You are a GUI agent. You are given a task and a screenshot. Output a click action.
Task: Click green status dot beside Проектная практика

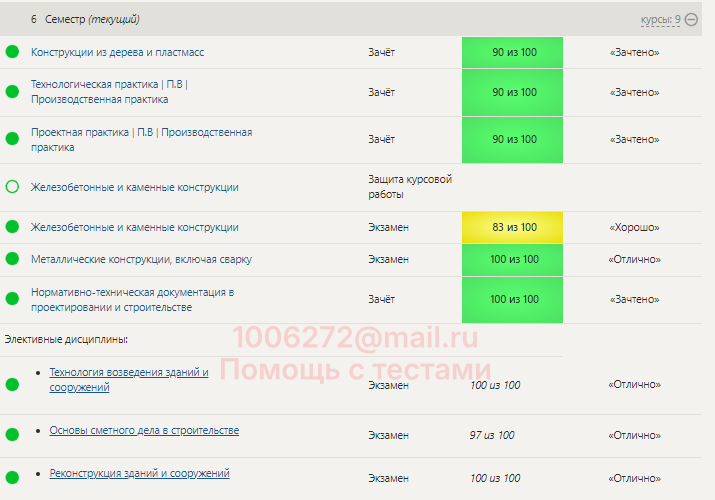[12, 139]
